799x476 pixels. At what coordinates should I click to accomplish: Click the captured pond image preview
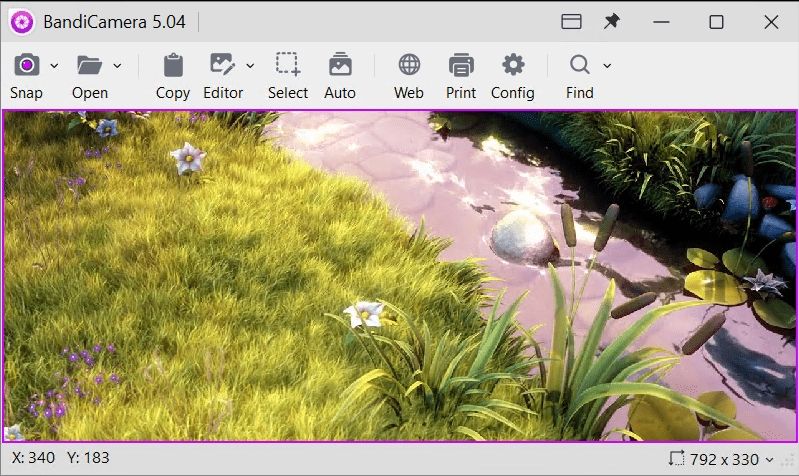point(400,275)
